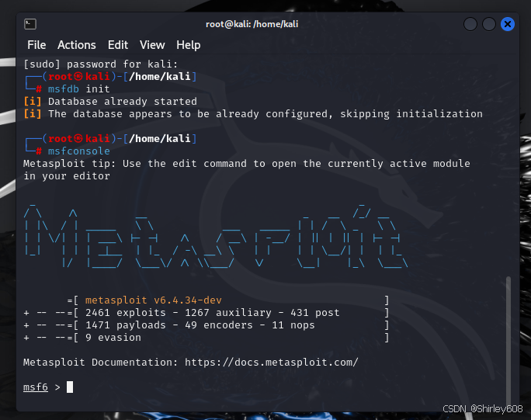531x420 pixels.
Task: Click the terminal icon in the title bar
Action: point(30,24)
